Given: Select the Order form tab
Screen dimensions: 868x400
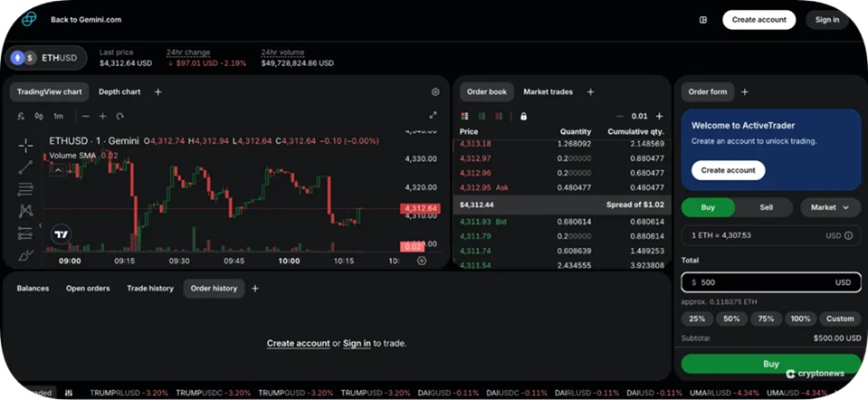Looking at the screenshot, I should click(708, 91).
